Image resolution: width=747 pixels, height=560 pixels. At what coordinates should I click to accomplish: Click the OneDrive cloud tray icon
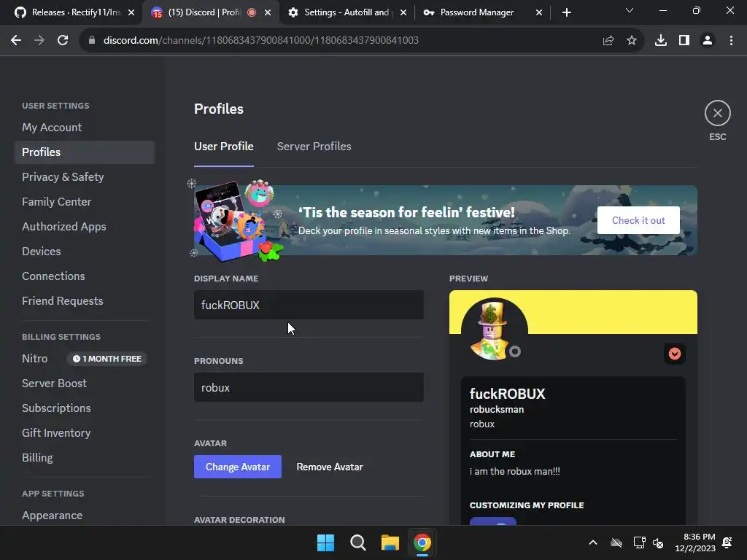616,542
